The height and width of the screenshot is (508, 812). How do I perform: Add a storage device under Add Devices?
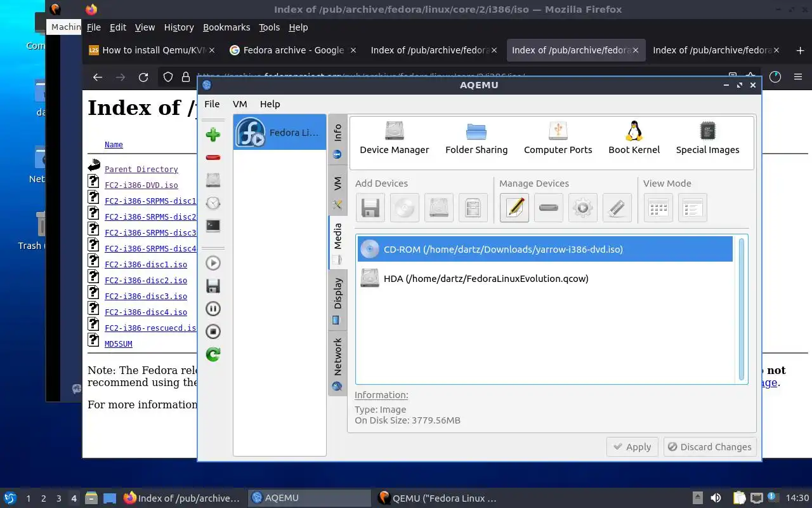(473, 208)
